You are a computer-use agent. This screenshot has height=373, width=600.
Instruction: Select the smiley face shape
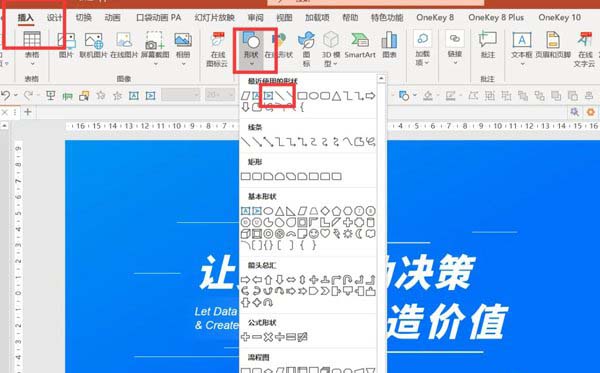click(x=314, y=233)
